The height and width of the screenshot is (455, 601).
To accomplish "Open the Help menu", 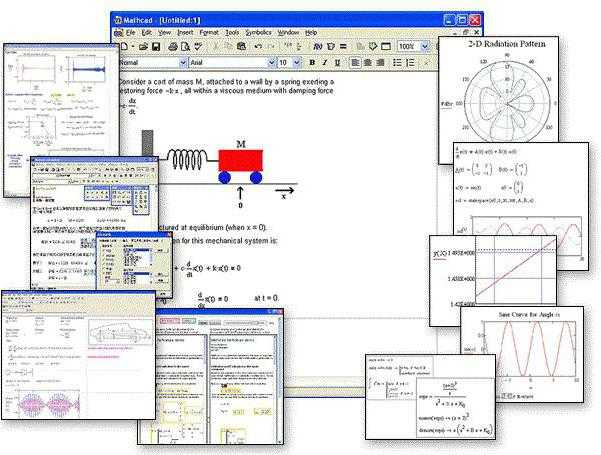I will pyautogui.click(x=311, y=33).
